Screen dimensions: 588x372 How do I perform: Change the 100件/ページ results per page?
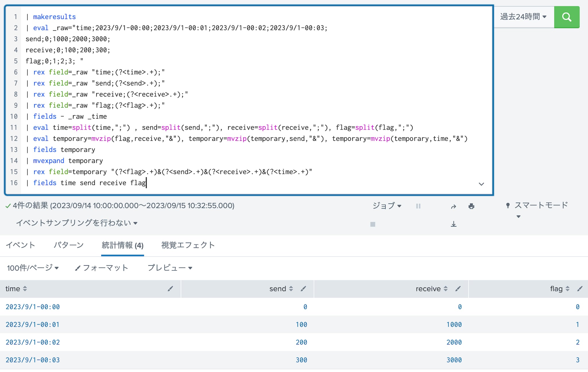coord(33,268)
